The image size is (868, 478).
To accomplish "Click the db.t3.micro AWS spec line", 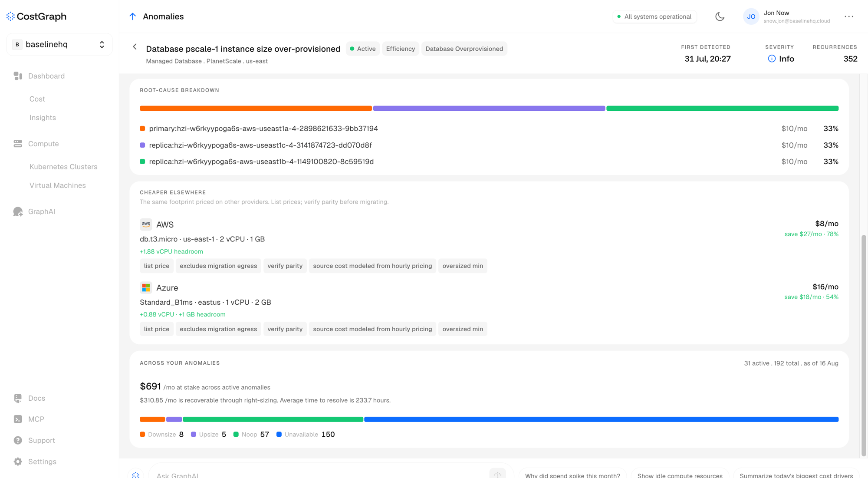I will (202, 239).
